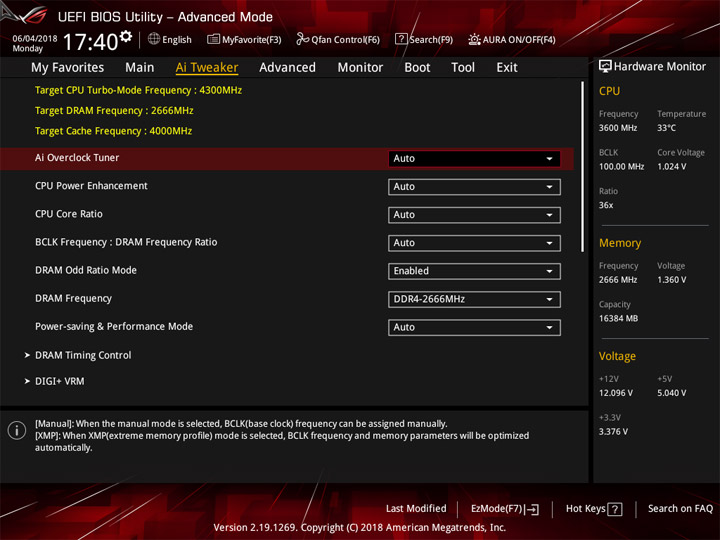Click Target Cache Frequency : 4000MHz text
This screenshot has width=720, height=540.
[x=113, y=131]
